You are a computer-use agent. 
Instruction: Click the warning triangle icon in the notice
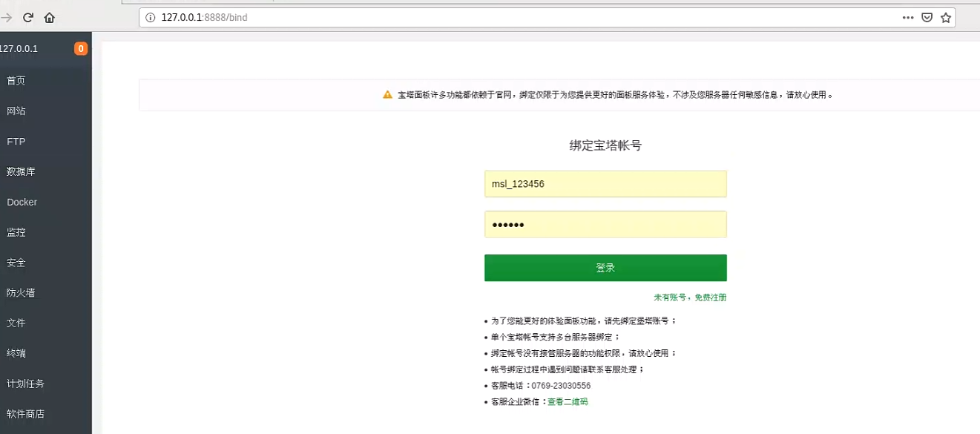click(x=387, y=95)
